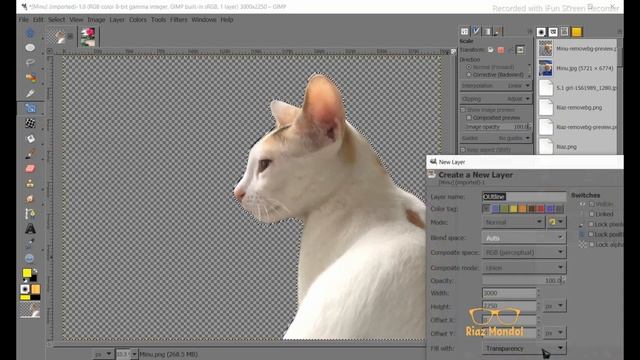Screen dimensions: 640x360
Task: Open the Tool Options dock tab
Action: (464, 31)
